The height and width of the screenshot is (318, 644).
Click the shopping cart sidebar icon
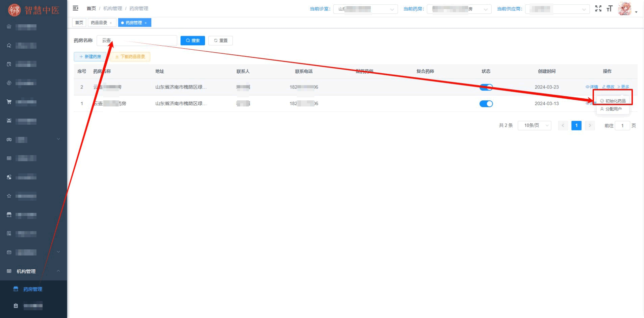click(x=9, y=102)
